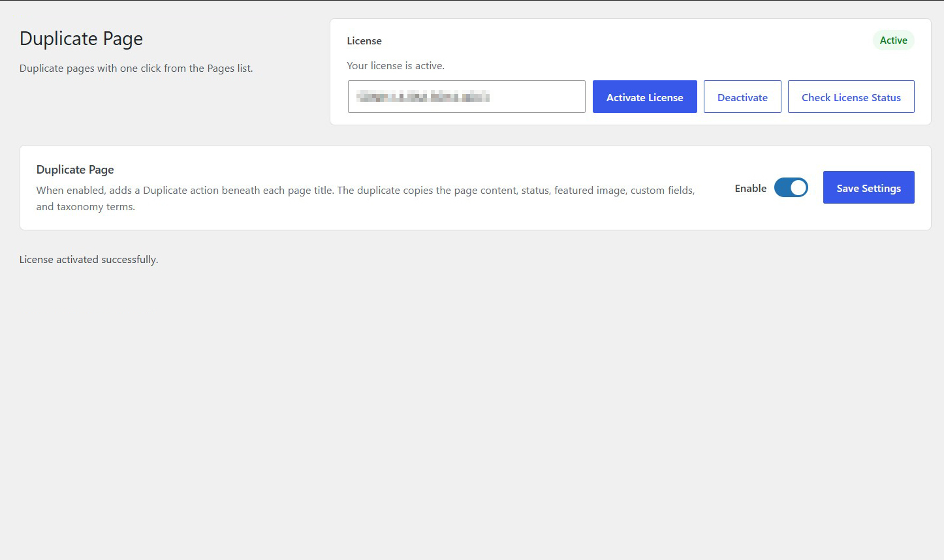Click the main Duplicate Page title

(81, 39)
